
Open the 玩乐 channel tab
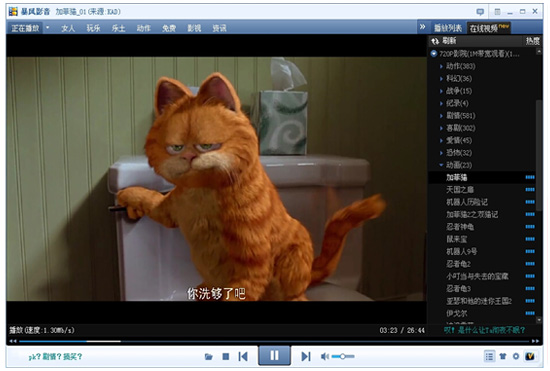click(93, 28)
